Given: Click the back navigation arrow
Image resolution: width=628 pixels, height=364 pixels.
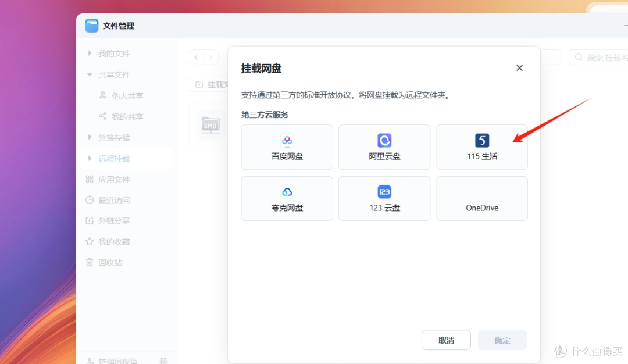Looking at the screenshot, I should [196, 57].
